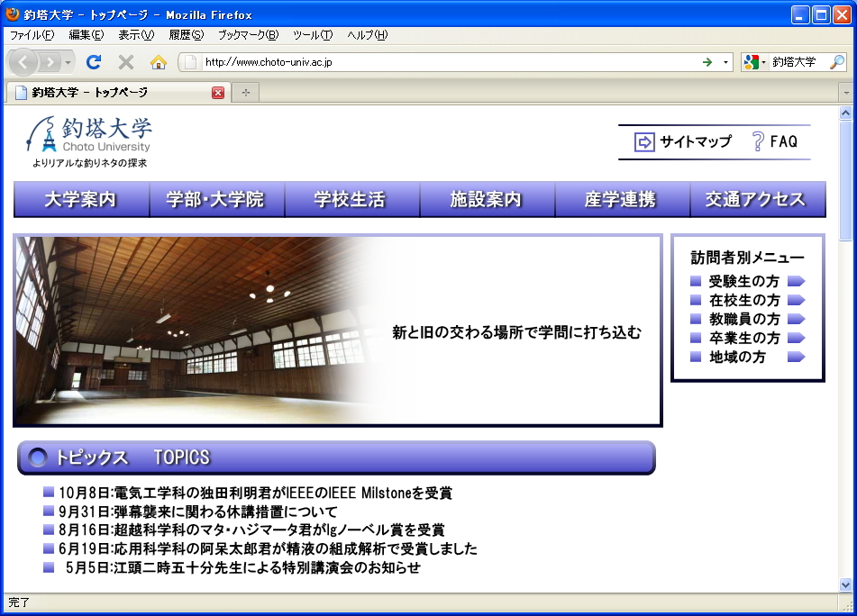
Task: Click the green Go arrow in address bar
Action: point(707,62)
